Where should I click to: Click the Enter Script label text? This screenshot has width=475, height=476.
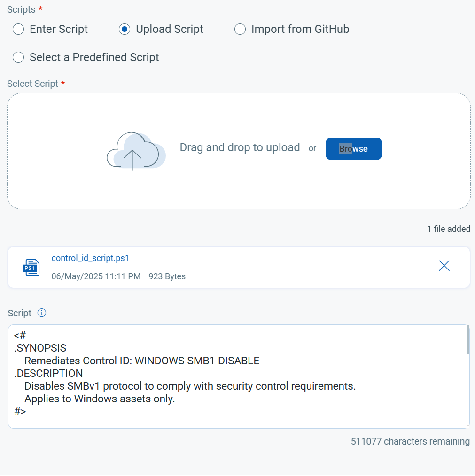pos(59,29)
